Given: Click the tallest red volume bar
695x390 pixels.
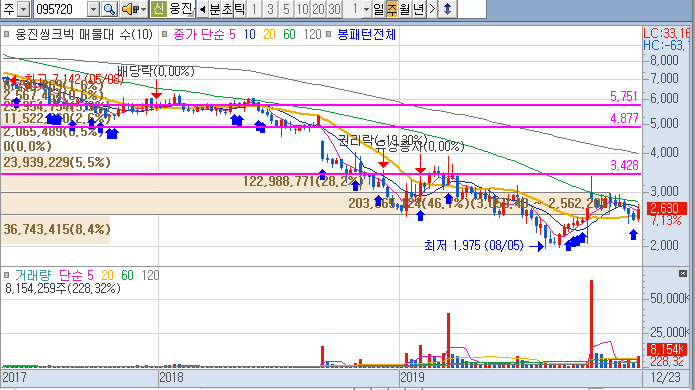Looking at the screenshot, I should tap(591, 324).
